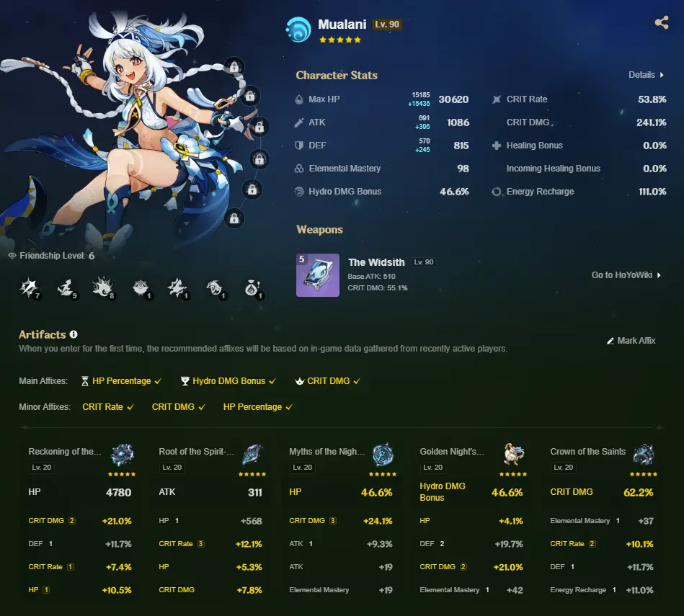This screenshot has width=684, height=616.
Task: Click the Elemental Mastery 98 value
Action: click(463, 169)
